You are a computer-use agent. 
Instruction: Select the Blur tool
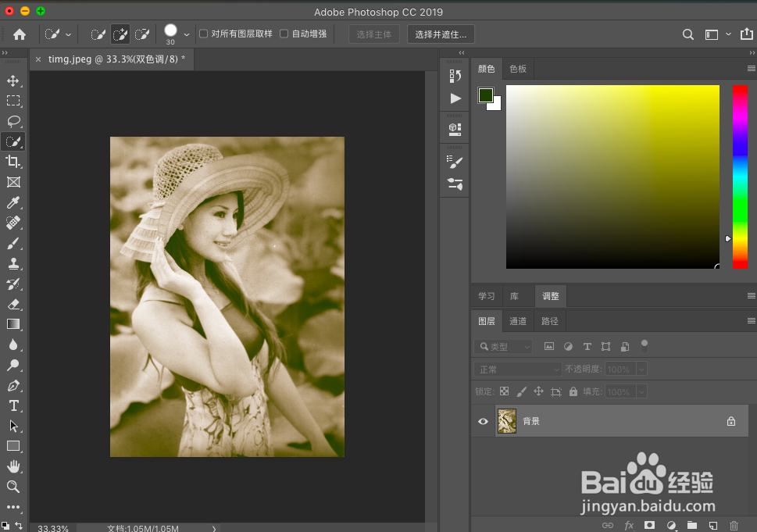click(x=13, y=345)
